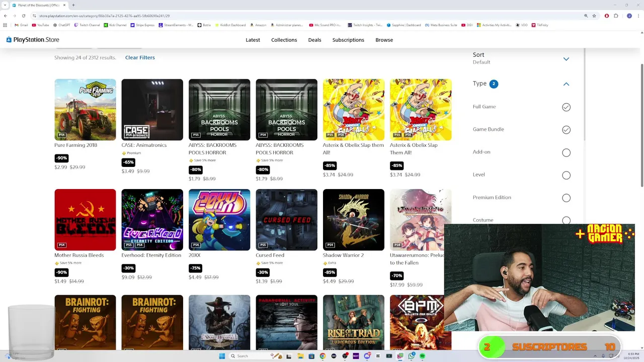This screenshot has height=362, width=644.
Task: Uncheck the Game Bundle type filter
Action: tap(566, 130)
